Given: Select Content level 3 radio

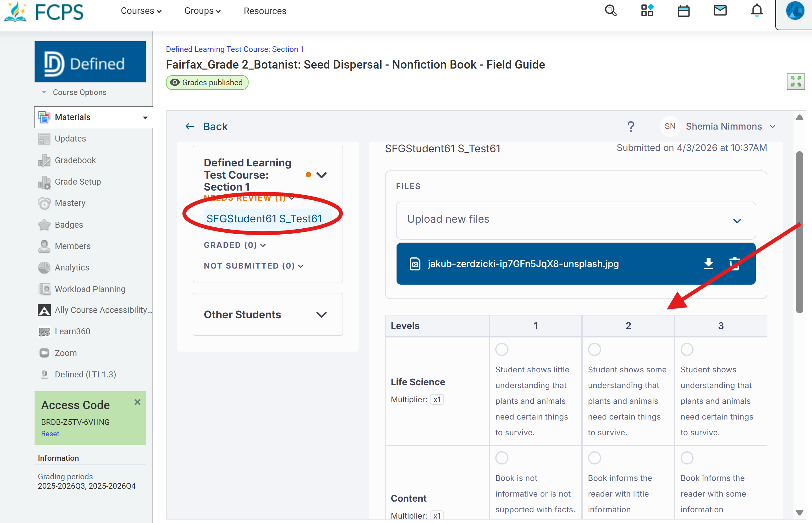Looking at the screenshot, I should 687,458.
